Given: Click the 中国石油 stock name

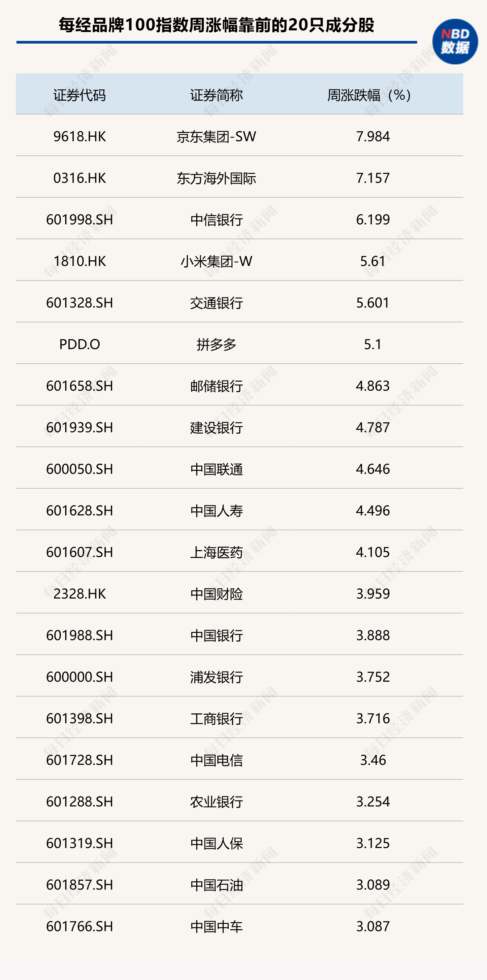Looking at the screenshot, I should coord(216,885).
